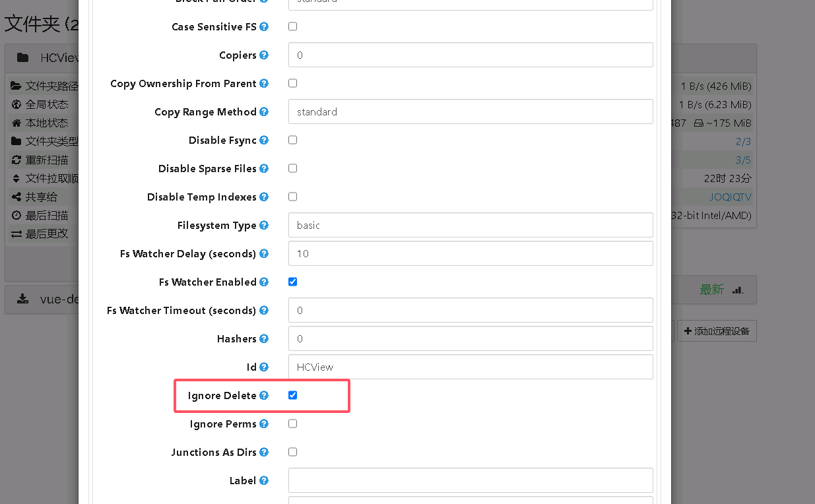Click the Id field containing HCView
The height and width of the screenshot is (504, 815).
pyautogui.click(x=471, y=367)
